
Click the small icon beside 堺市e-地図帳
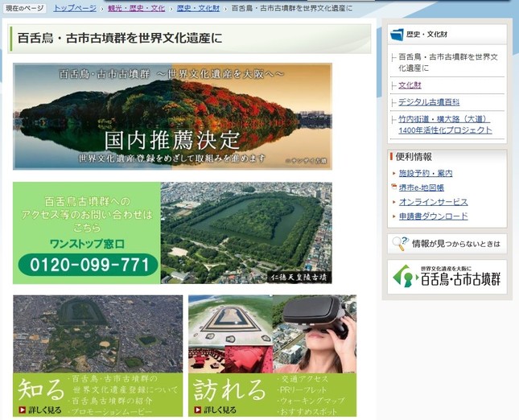[394, 187]
